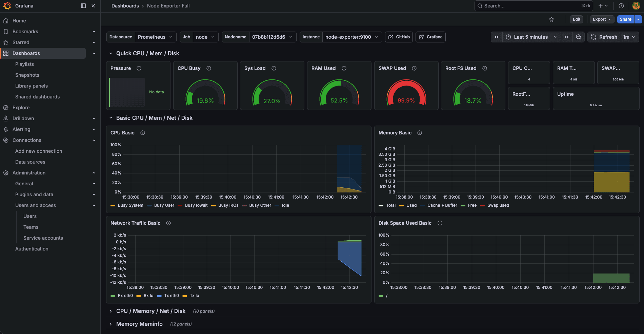The width and height of the screenshot is (644, 334).
Task: Open Snapshots sidebar entry
Action: tap(27, 75)
